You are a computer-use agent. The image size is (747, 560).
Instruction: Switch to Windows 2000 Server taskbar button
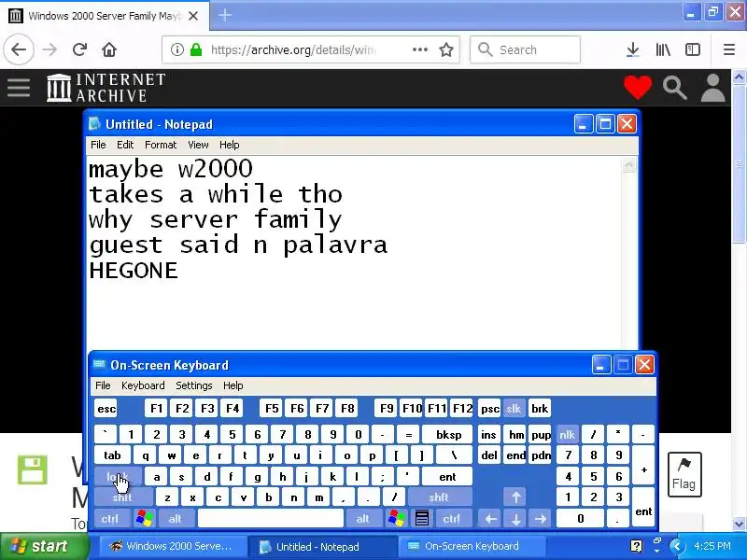(x=173, y=546)
